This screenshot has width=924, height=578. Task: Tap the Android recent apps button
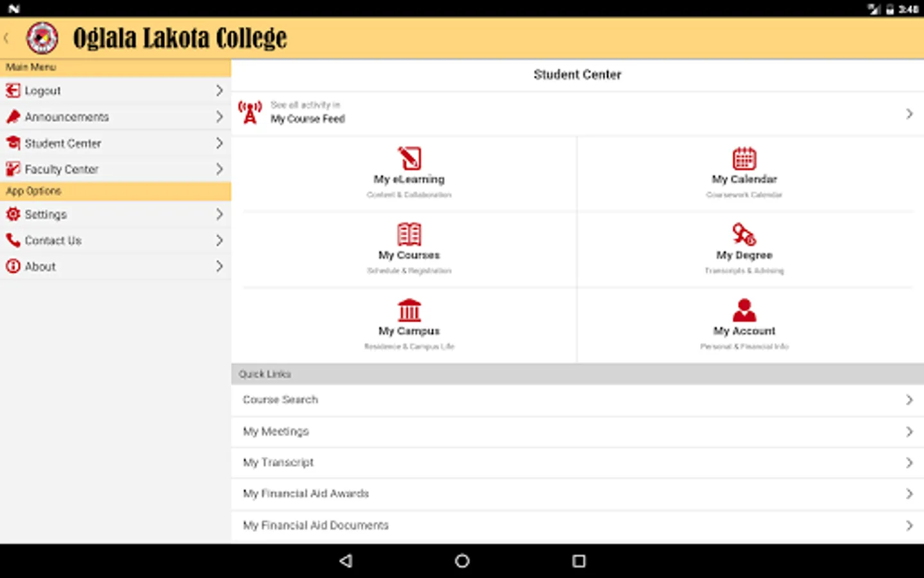click(x=579, y=561)
